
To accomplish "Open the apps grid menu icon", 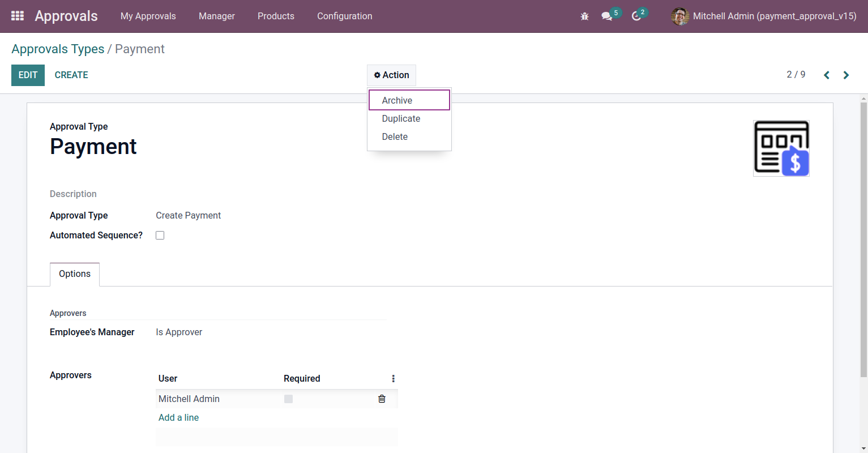I will pos(18,16).
